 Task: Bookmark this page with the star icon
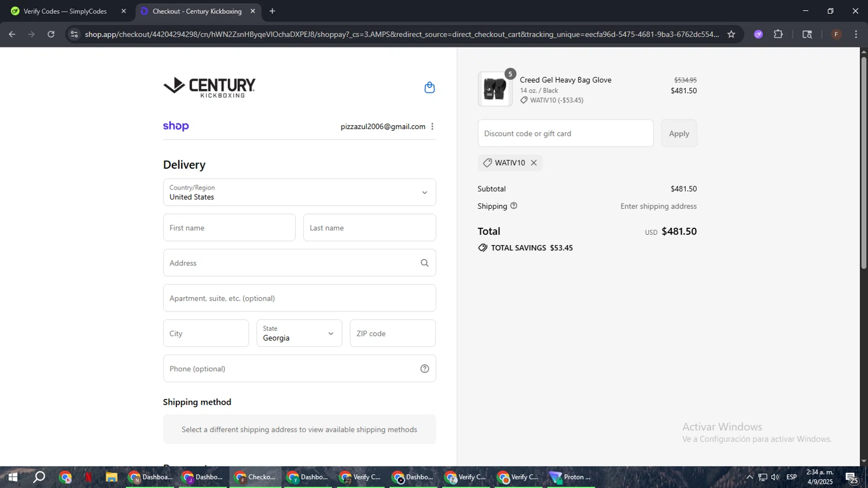(731, 34)
